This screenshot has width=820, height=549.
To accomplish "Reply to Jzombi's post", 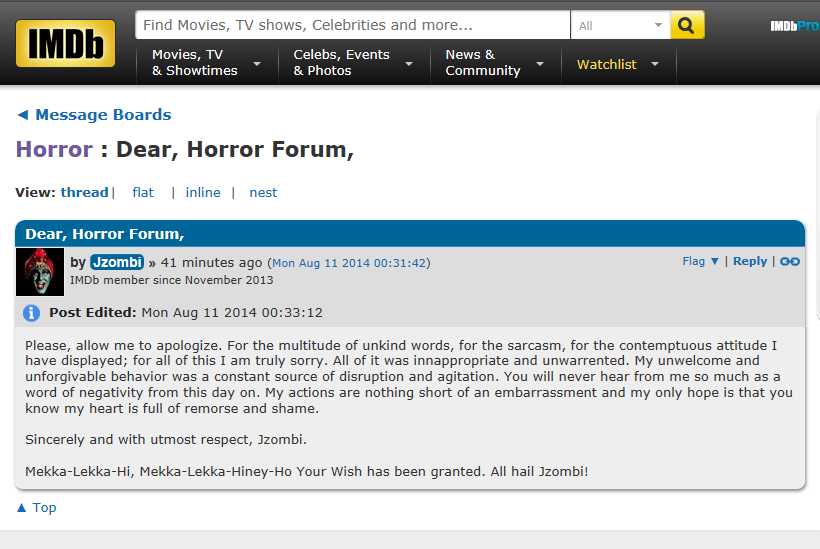I will (749, 261).
